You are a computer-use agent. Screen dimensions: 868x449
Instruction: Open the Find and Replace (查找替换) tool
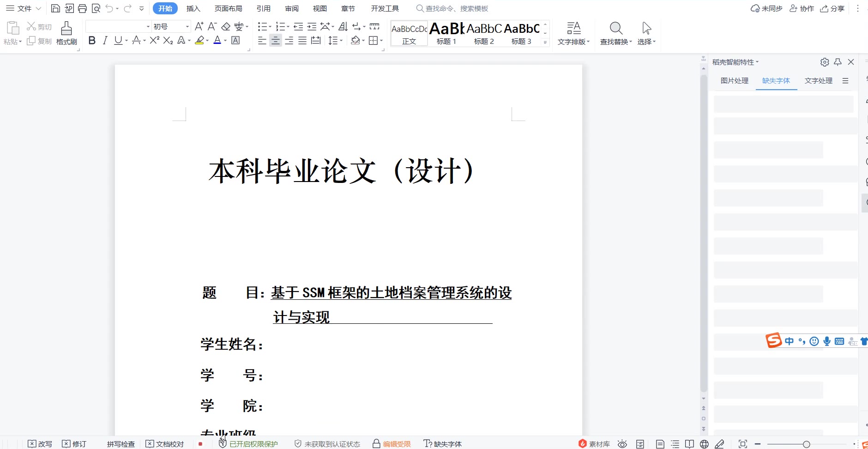(x=616, y=33)
